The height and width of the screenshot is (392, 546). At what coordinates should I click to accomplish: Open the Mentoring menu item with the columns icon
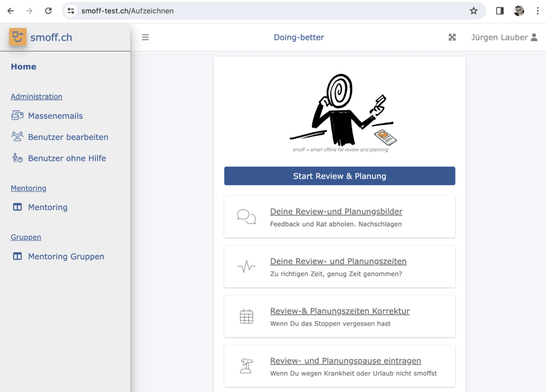click(x=40, y=207)
